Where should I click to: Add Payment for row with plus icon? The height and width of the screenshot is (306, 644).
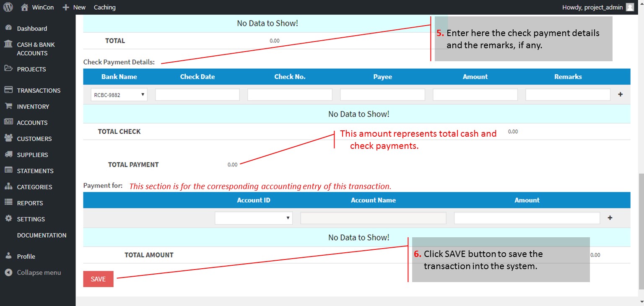610,218
